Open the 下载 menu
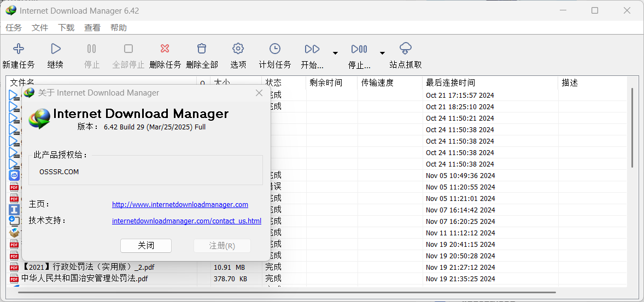 click(x=66, y=27)
